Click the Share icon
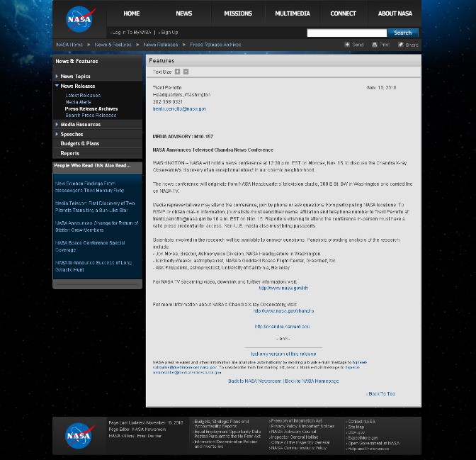This screenshot has width=476, height=460. point(401,45)
